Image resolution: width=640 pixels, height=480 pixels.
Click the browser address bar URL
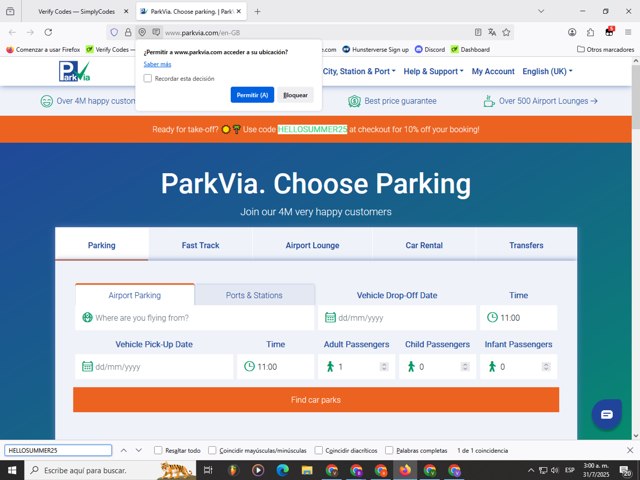pos(202,33)
